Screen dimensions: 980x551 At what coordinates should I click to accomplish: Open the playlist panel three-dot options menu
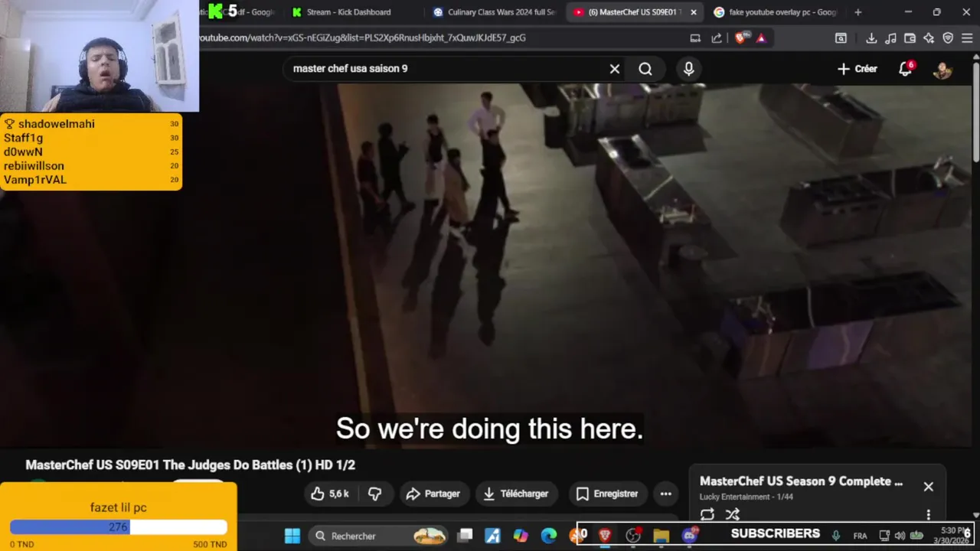(928, 514)
